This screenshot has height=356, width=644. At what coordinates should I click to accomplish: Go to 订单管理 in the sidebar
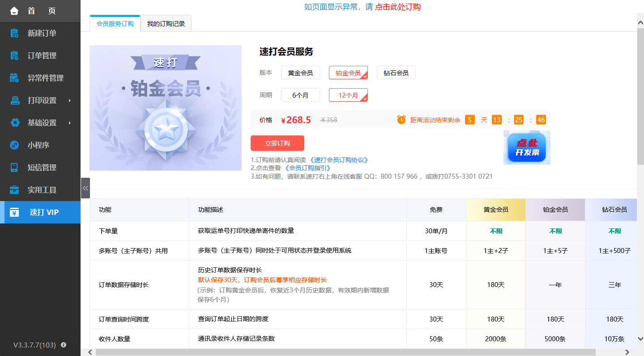pos(40,56)
